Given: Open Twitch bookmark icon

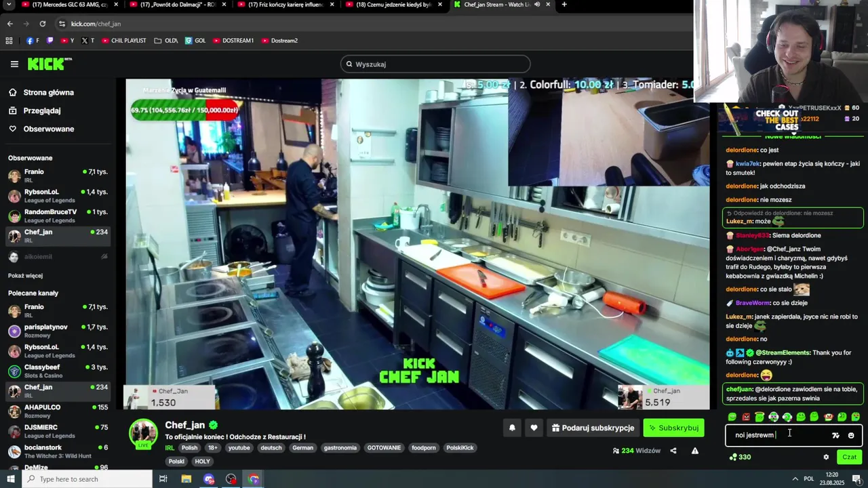Looking at the screenshot, I should point(50,41).
